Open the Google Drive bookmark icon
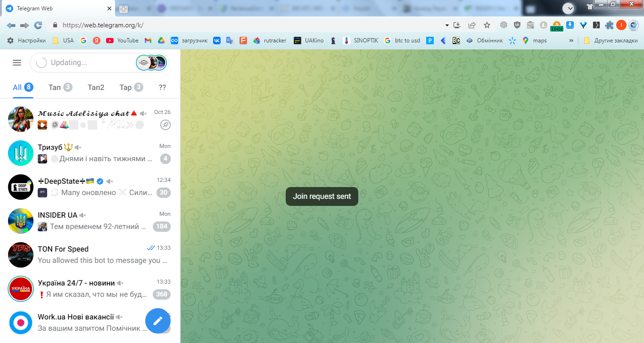 click(161, 41)
